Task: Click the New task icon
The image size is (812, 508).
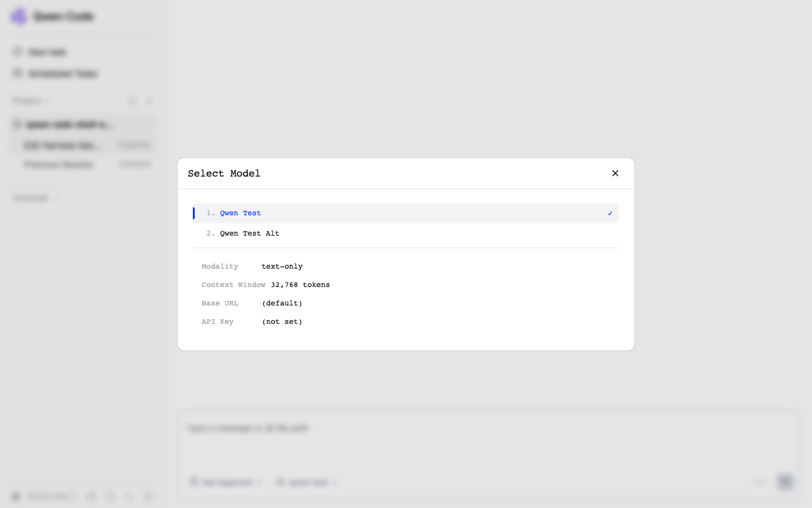Action: tap(18, 51)
